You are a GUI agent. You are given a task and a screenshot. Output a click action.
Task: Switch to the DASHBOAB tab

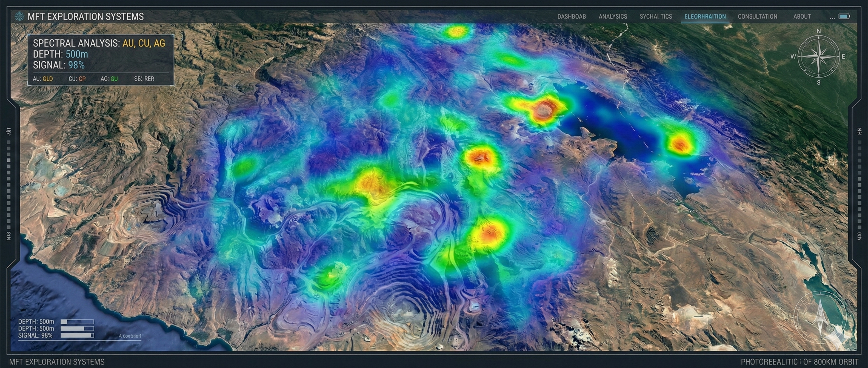pos(572,16)
